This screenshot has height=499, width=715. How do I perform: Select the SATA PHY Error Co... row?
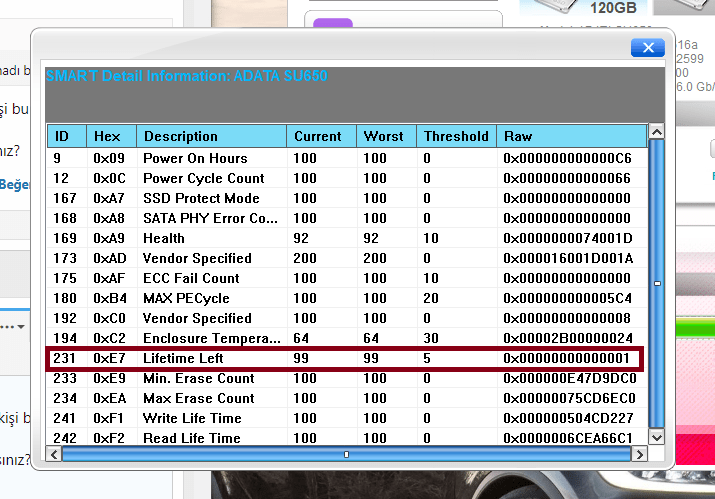point(347,218)
